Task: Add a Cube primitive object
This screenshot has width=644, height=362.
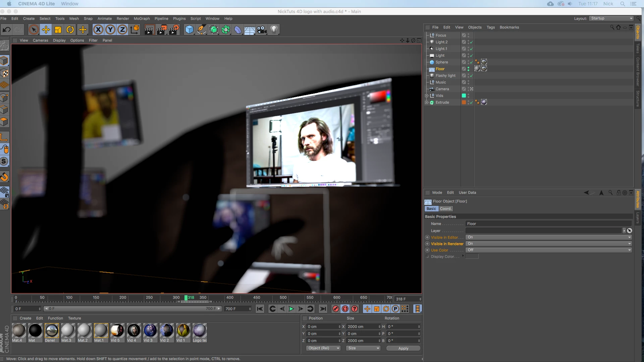Action: [189, 30]
